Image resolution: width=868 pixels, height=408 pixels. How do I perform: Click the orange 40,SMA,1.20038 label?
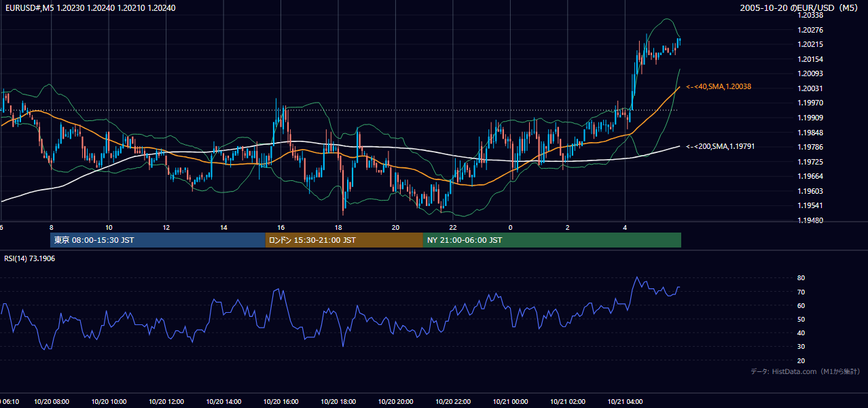pos(718,87)
